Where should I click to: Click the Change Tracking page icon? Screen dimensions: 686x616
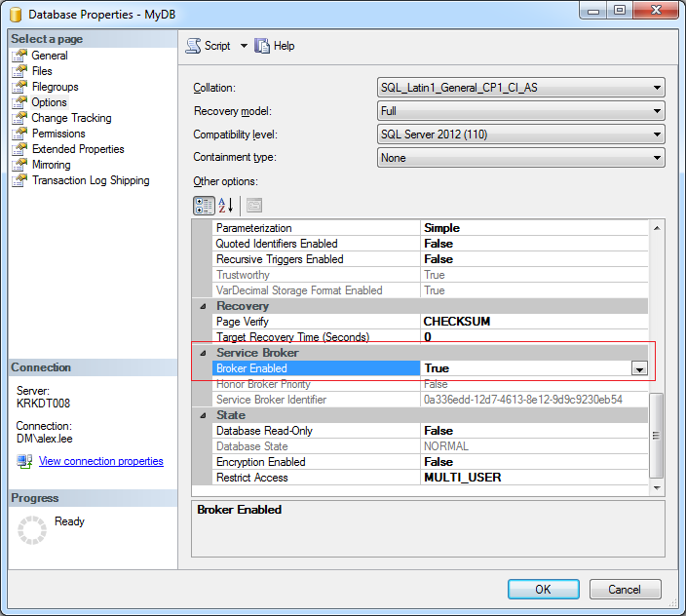(x=19, y=118)
